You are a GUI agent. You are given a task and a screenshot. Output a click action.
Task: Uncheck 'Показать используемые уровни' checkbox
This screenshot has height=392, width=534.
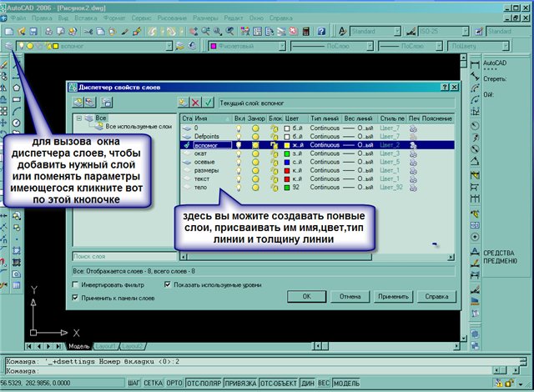[168, 284]
